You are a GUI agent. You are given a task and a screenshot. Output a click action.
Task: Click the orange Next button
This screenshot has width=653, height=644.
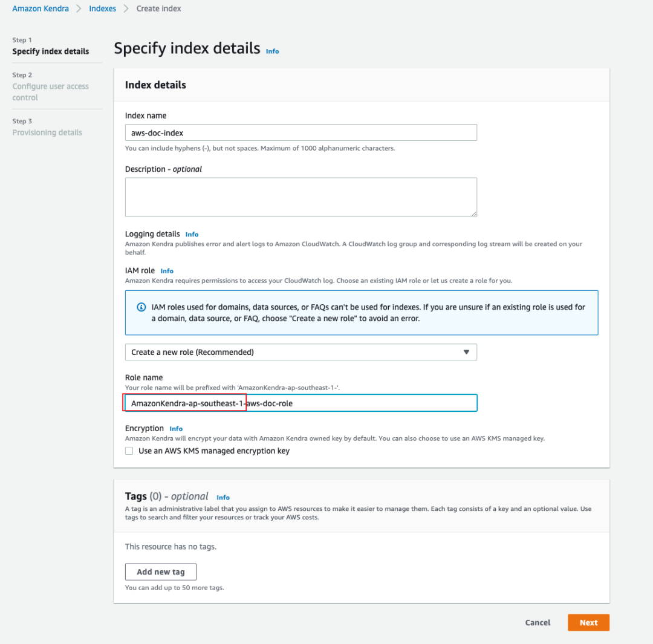pos(588,622)
